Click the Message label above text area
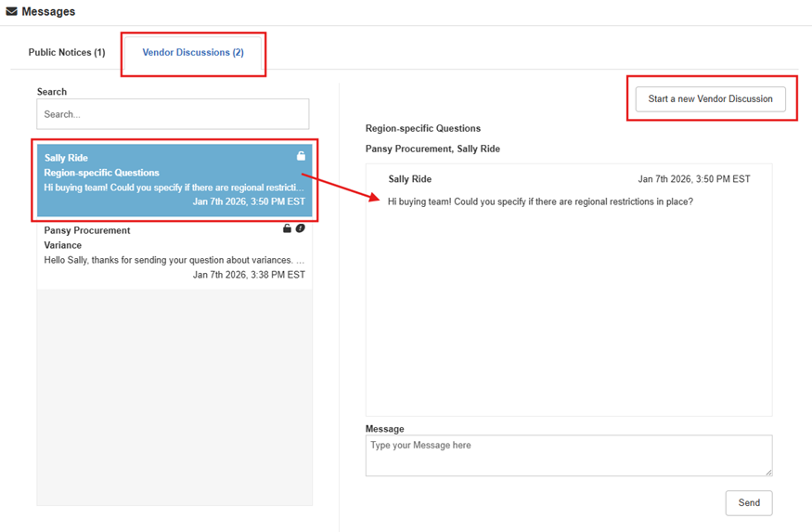 [x=385, y=429]
